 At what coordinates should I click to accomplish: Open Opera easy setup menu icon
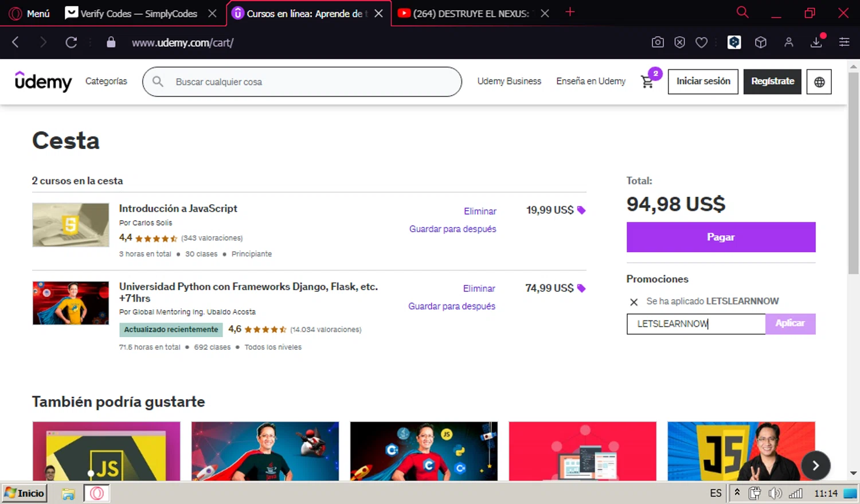click(x=844, y=42)
